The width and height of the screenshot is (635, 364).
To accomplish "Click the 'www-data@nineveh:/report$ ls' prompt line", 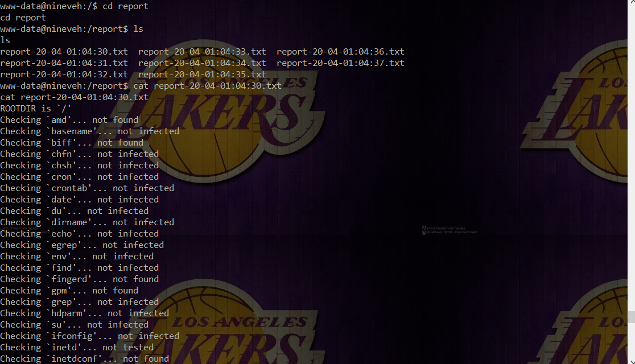I will coord(72,29).
